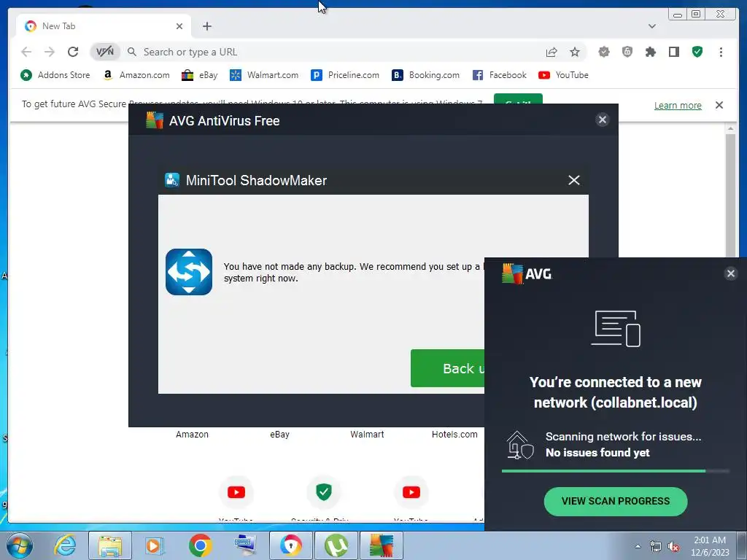Viewport: 747px width, 560px height.
Task: Click the second YouTube shortcut tile
Action: coord(411,492)
